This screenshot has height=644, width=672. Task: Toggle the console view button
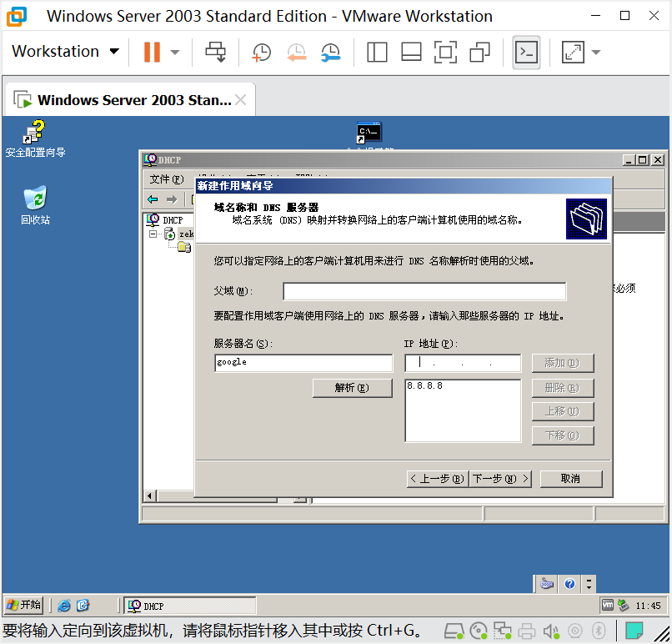[x=526, y=53]
